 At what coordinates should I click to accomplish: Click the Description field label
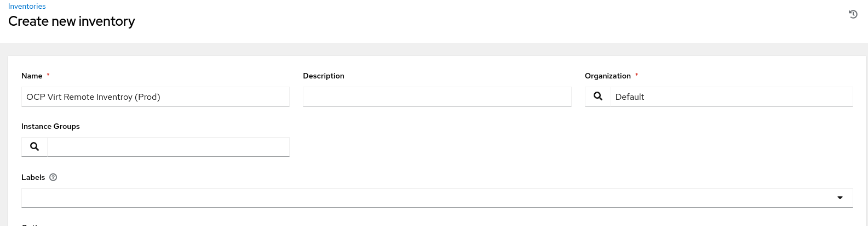[324, 76]
